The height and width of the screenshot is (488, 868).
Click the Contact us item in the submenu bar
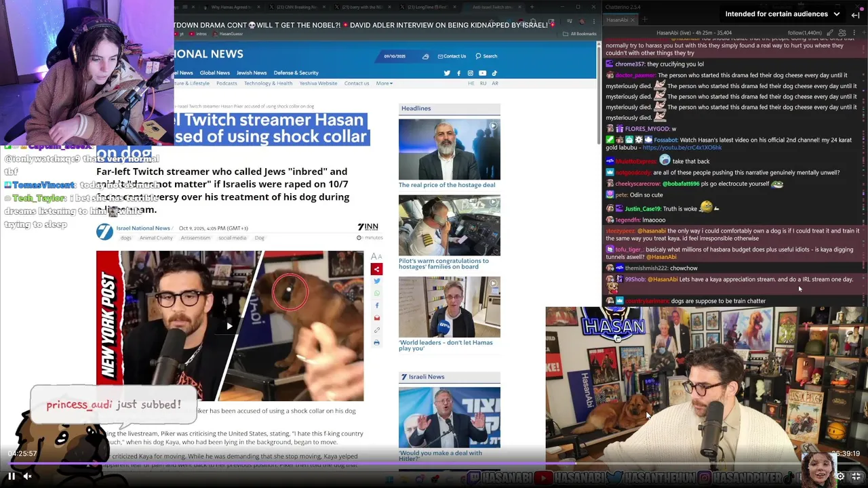tap(357, 83)
